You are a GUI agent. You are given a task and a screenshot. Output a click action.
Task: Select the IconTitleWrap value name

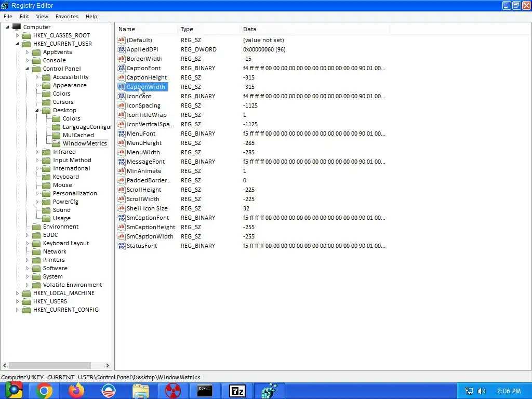click(147, 115)
